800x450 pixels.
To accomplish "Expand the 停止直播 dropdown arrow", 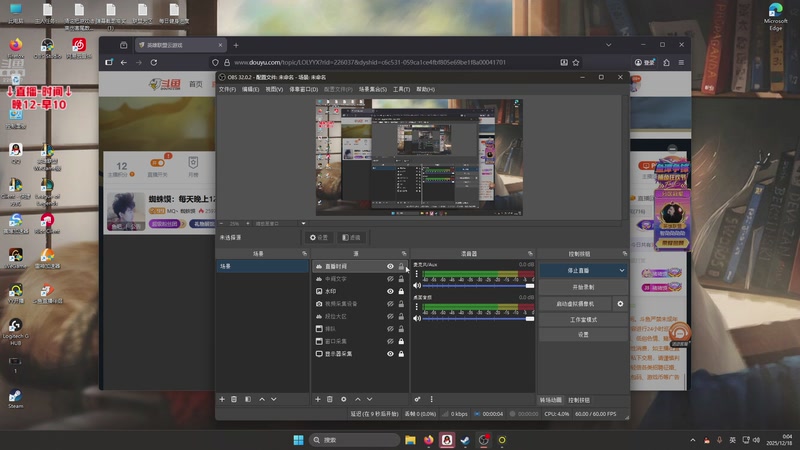I will (x=621, y=270).
